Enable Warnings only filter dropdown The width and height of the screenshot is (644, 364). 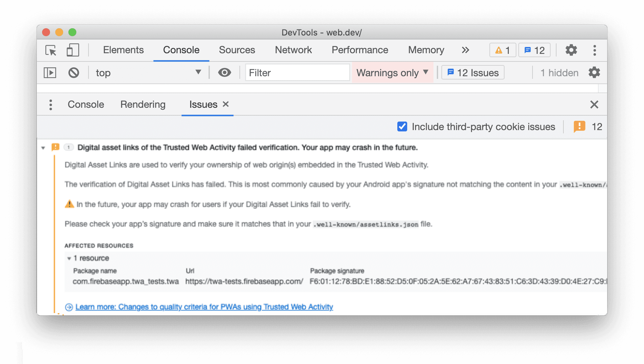tap(393, 72)
